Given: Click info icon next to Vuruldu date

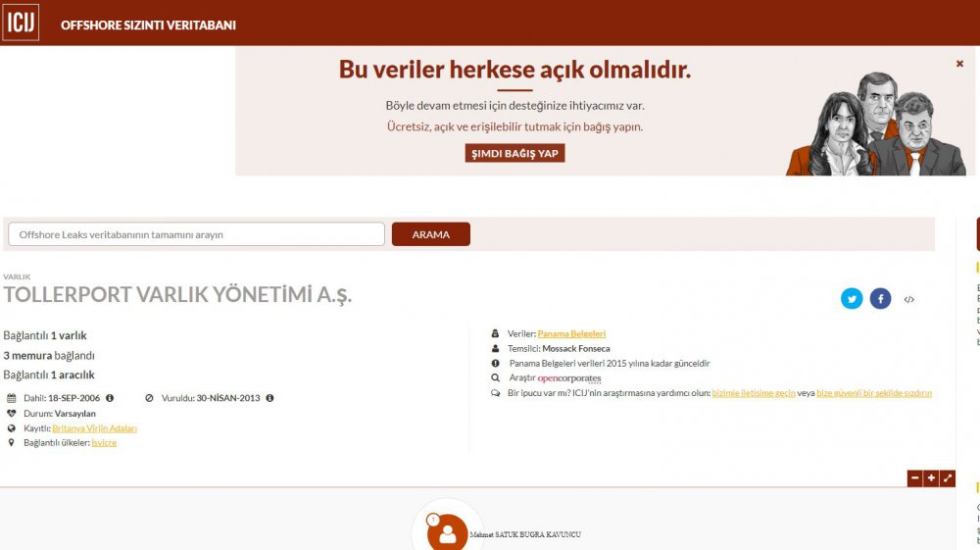Looking at the screenshot, I should point(270,398).
